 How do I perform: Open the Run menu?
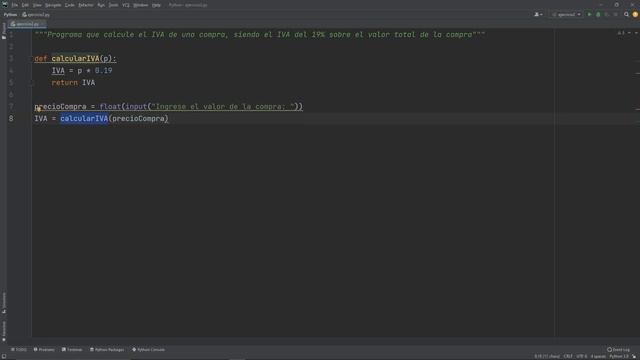click(101, 5)
